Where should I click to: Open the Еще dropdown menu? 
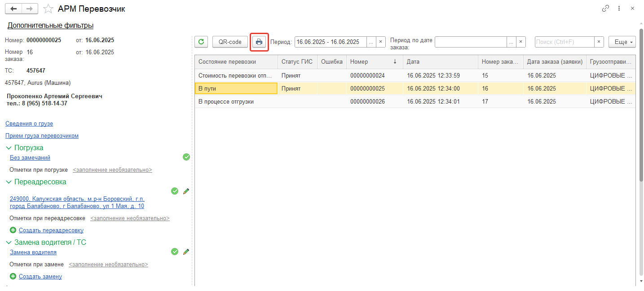pos(622,42)
